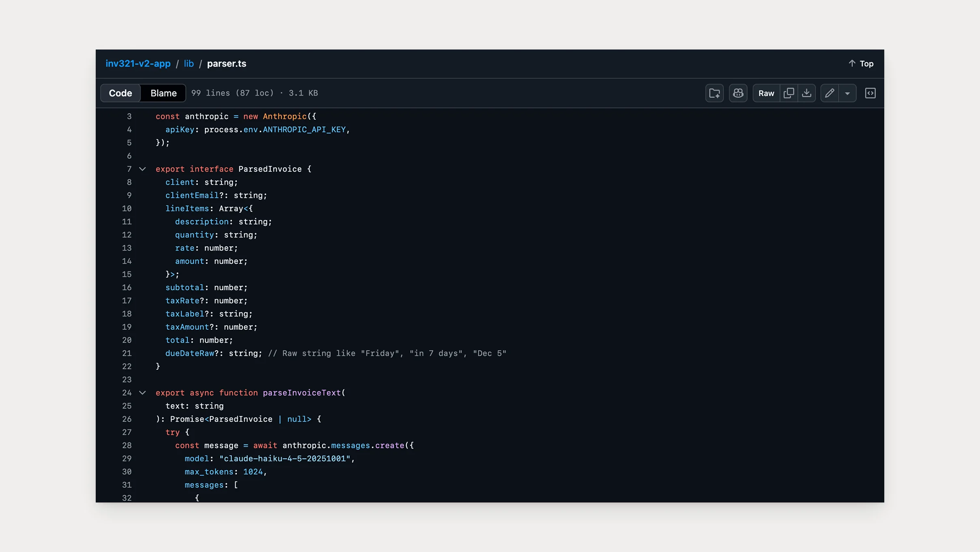The width and height of the screenshot is (980, 552).
Task: Click the open in folder/workspace icon
Action: click(715, 93)
